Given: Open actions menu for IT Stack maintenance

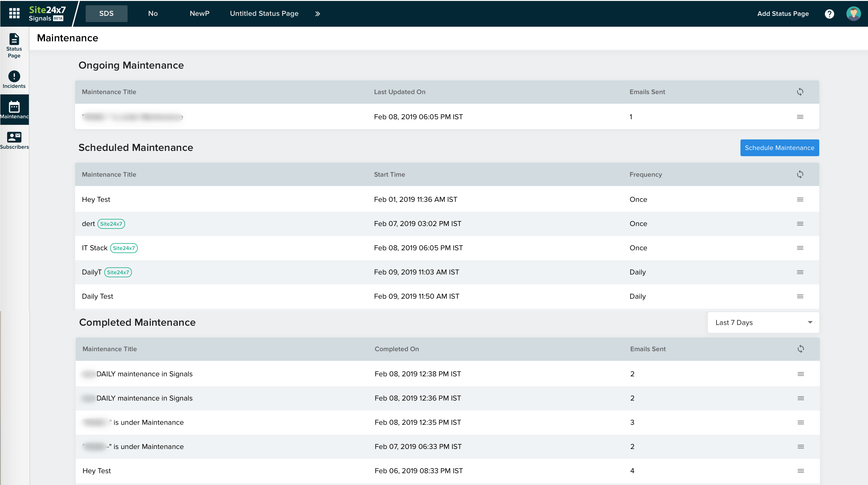Looking at the screenshot, I should pyautogui.click(x=800, y=248).
